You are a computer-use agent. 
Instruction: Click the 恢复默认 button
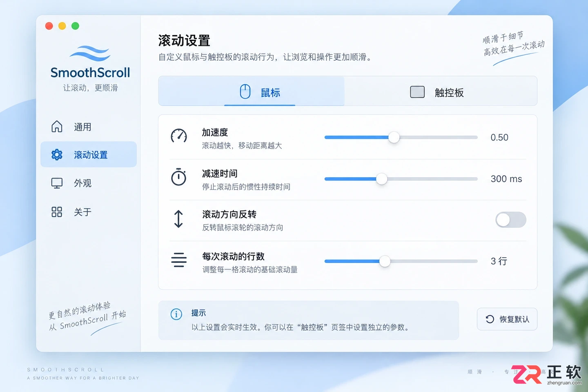(507, 319)
